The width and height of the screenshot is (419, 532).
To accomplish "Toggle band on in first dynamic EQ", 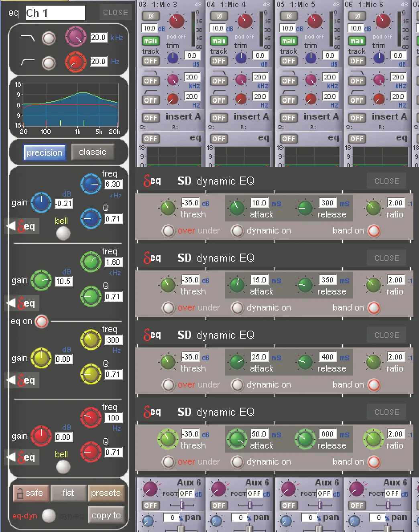I will (x=374, y=231).
